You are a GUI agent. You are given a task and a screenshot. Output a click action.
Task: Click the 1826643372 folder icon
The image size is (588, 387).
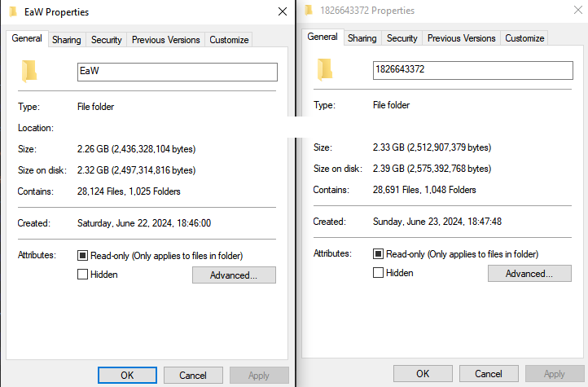[x=325, y=69]
